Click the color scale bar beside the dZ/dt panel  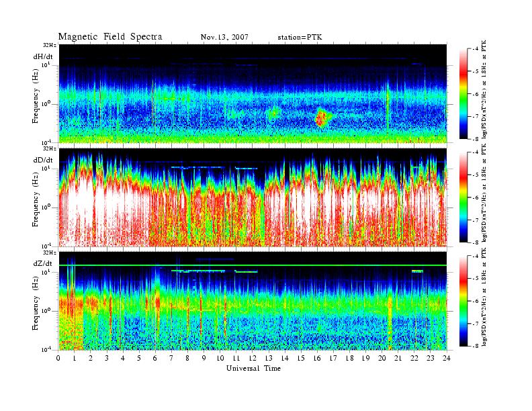463,301
